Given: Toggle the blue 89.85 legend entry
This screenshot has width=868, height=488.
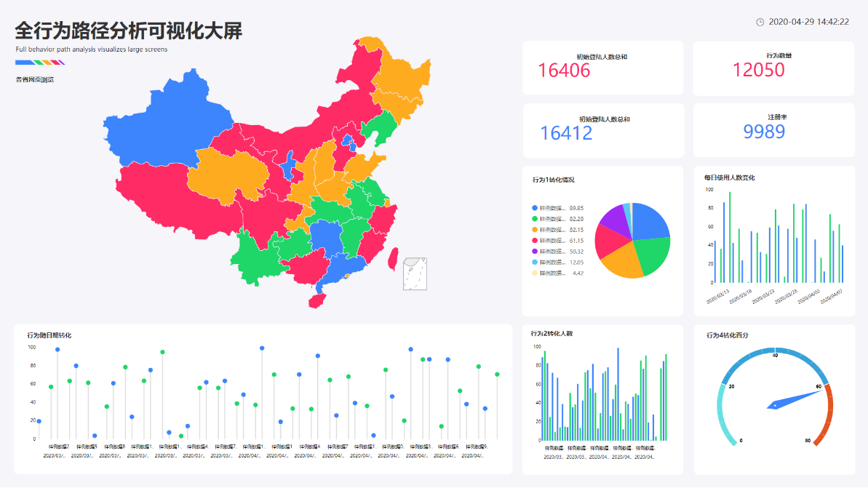Looking at the screenshot, I should tap(557, 208).
